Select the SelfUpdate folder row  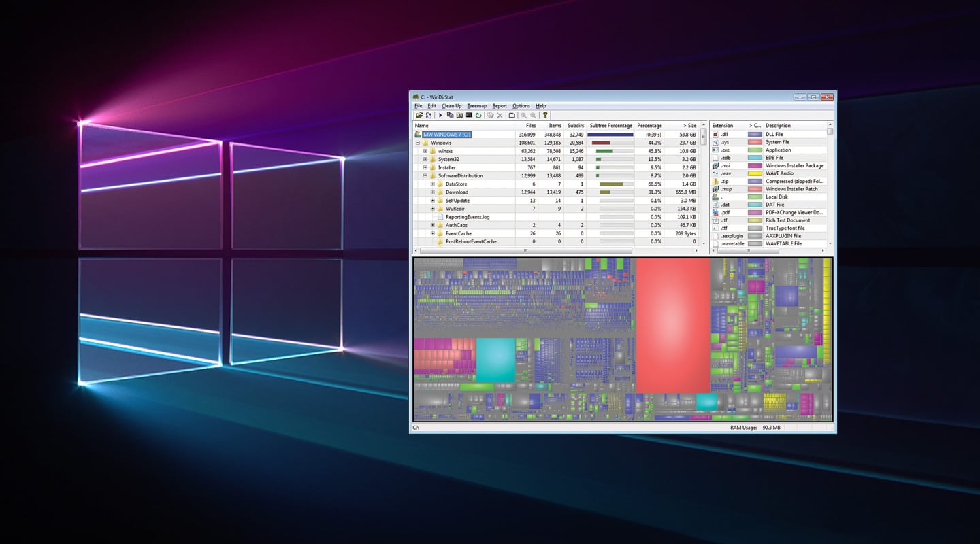555,201
